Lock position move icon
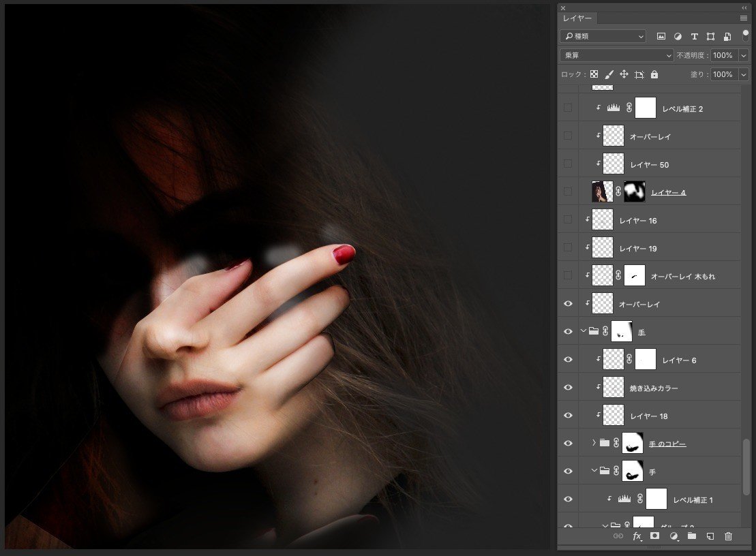 pyautogui.click(x=624, y=74)
